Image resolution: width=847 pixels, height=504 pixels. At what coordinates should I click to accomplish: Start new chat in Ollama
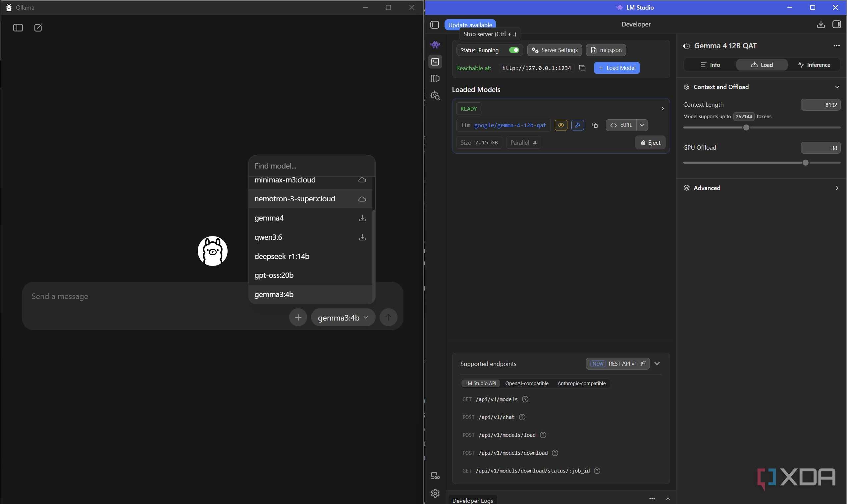pyautogui.click(x=38, y=27)
